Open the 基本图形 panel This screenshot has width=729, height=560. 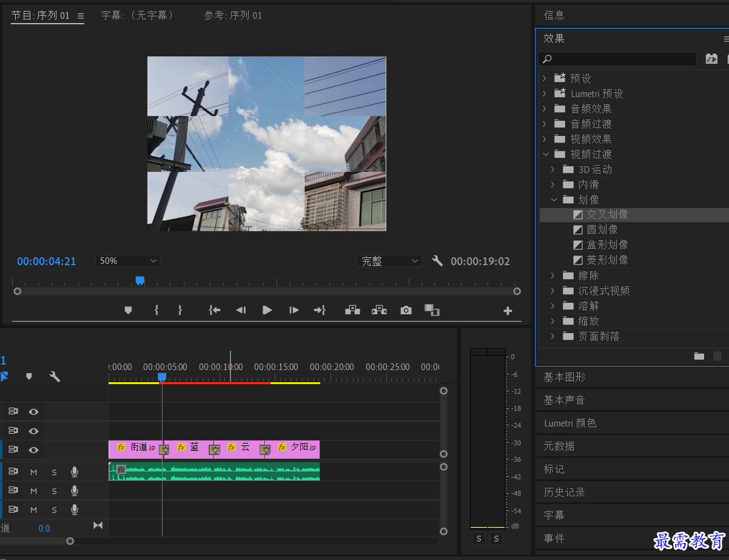[564, 377]
